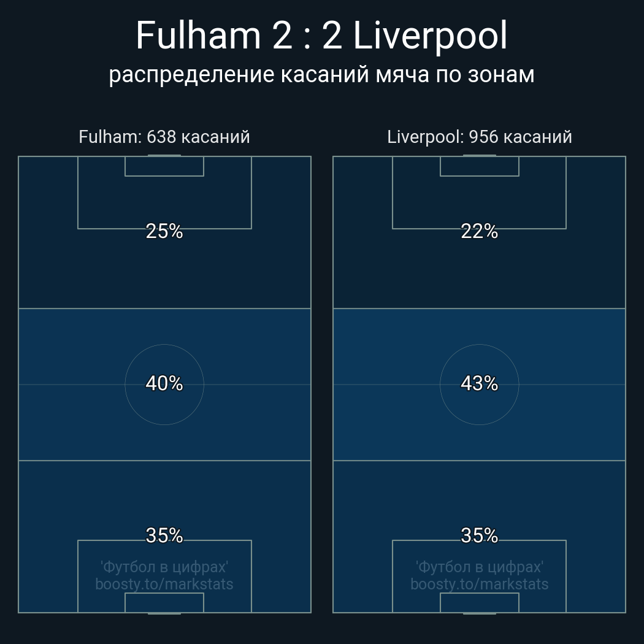
Task: Click the subtitle "распределение касаний мяча по зонам"
Action: [x=321, y=74]
